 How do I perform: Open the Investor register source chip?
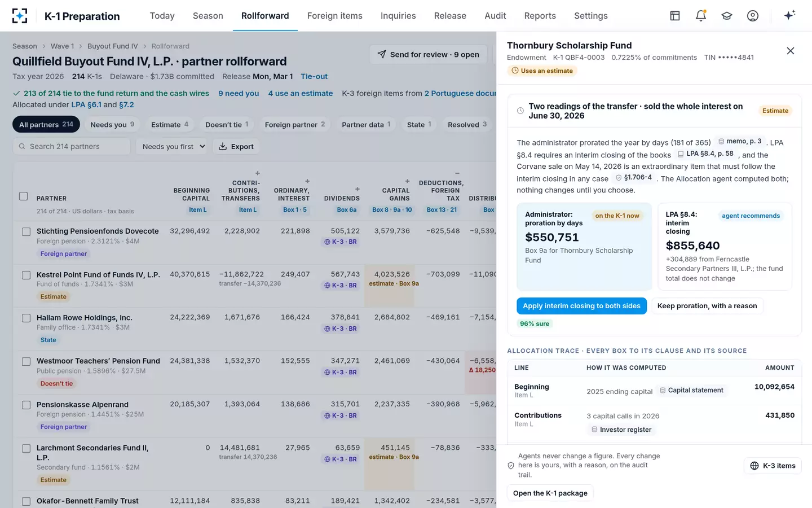click(621, 430)
